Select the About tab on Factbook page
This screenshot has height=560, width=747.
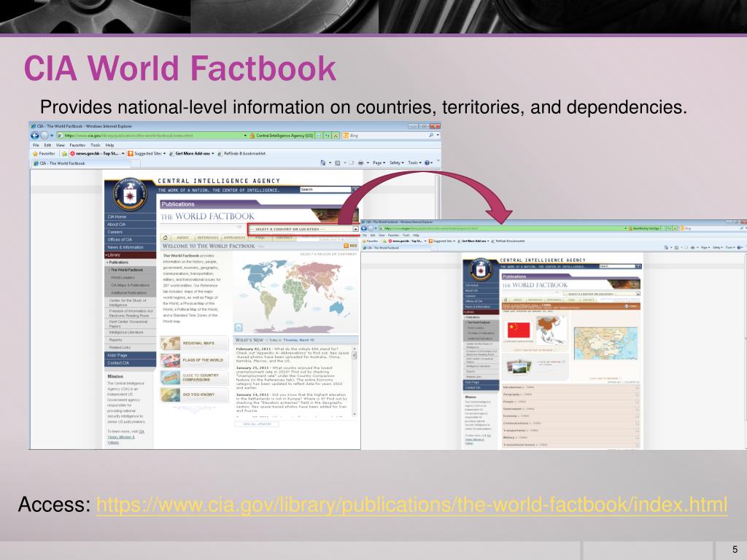(183, 237)
